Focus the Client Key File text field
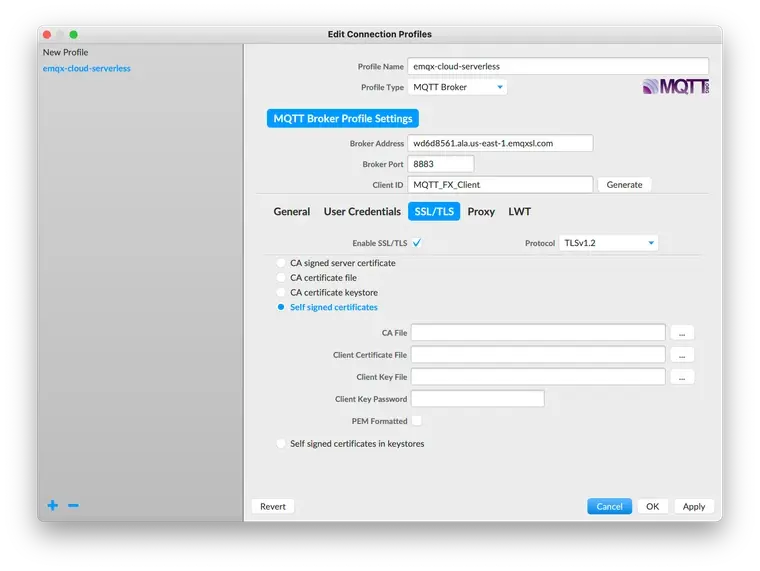760x571 pixels. point(538,377)
